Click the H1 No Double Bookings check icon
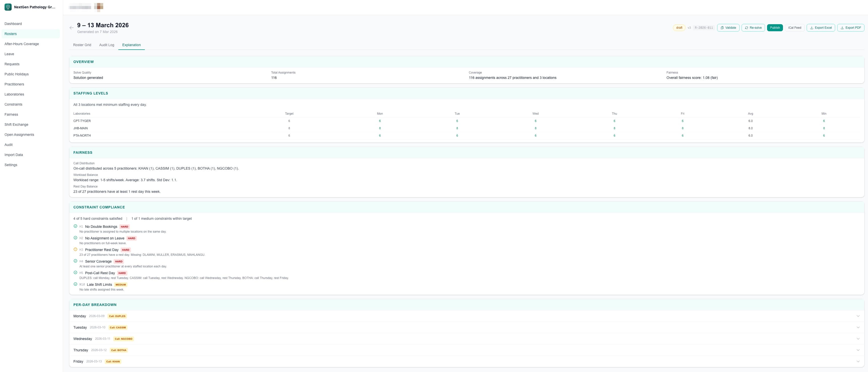Viewport: 868px width, 372px height. [x=75, y=226]
